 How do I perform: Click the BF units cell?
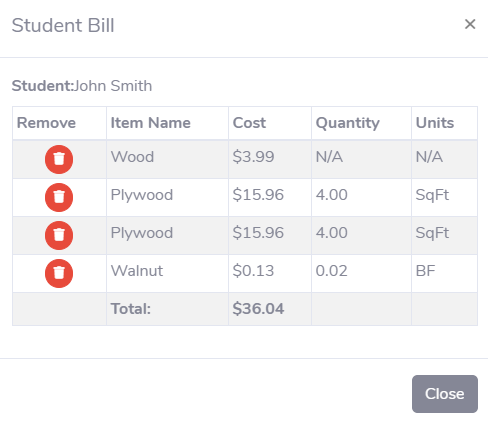click(x=445, y=273)
